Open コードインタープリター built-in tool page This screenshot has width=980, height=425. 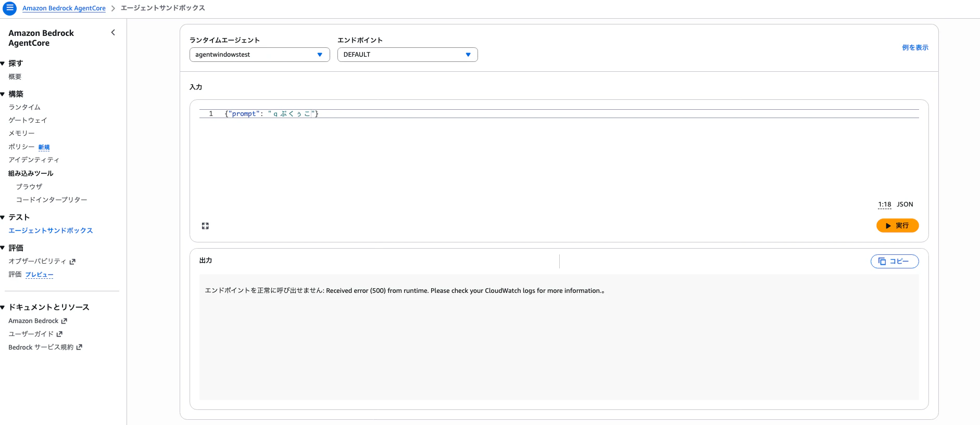pyautogui.click(x=52, y=200)
